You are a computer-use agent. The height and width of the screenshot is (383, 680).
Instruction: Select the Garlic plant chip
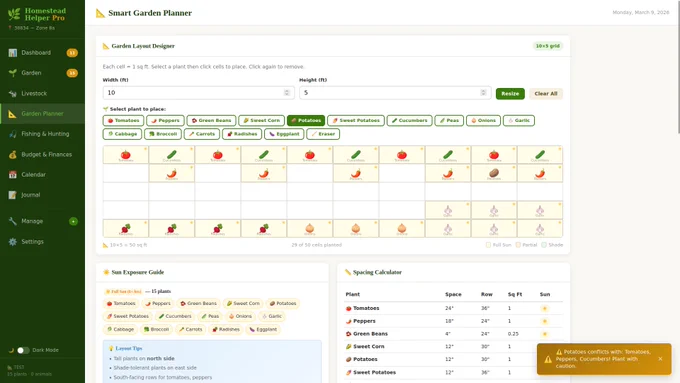click(x=519, y=121)
